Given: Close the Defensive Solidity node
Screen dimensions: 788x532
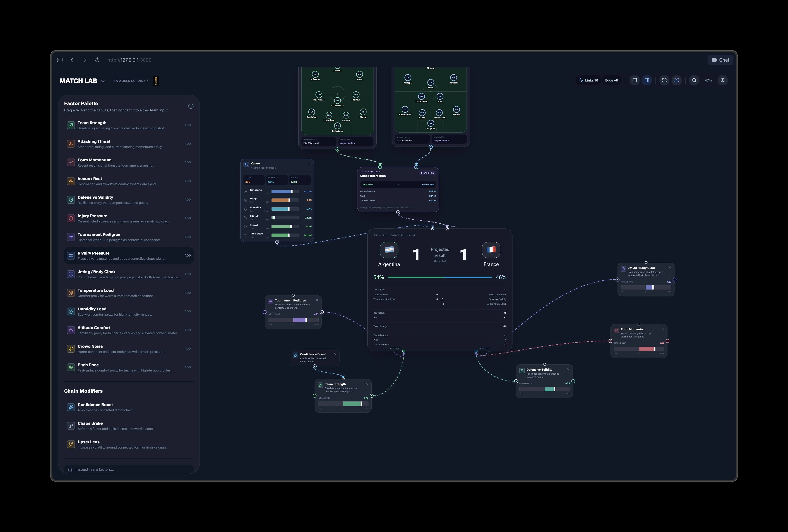Looking at the screenshot, I should coord(568,369).
